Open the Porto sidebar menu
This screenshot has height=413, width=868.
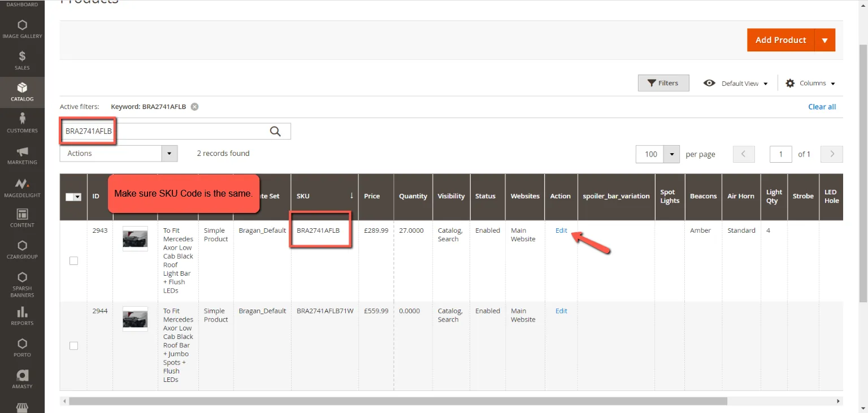(22, 348)
